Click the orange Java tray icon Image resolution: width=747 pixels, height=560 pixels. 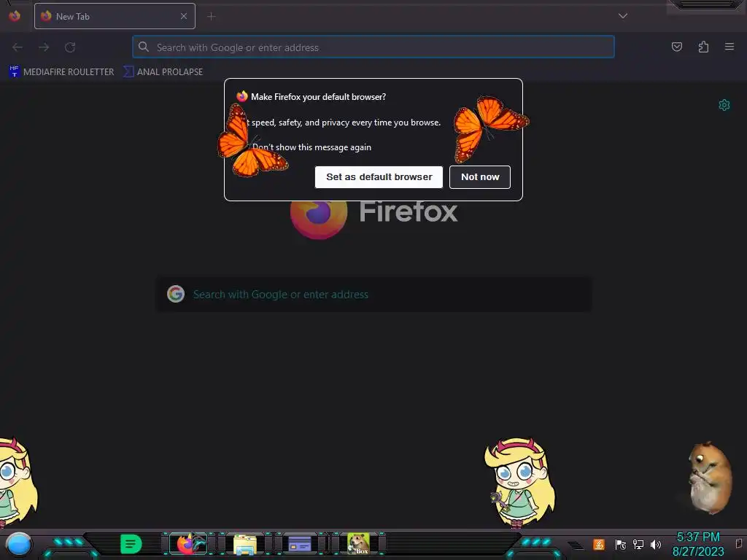pyautogui.click(x=599, y=544)
